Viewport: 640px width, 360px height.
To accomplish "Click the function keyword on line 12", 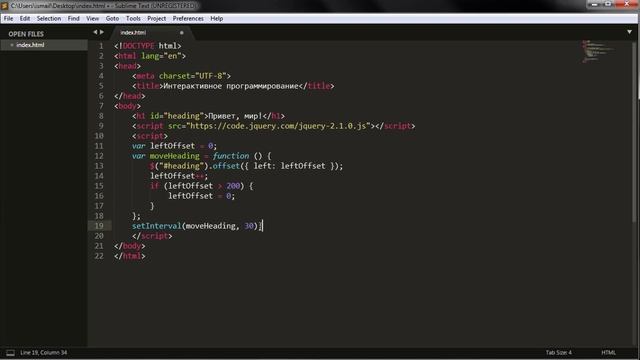I will 231,156.
